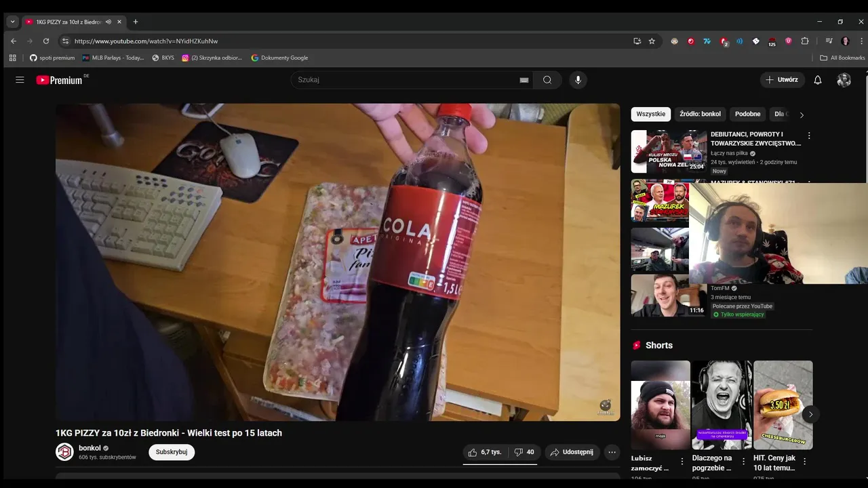Open the All Bookmarks folder
868x488 pixels.
(x=842, y=58)
